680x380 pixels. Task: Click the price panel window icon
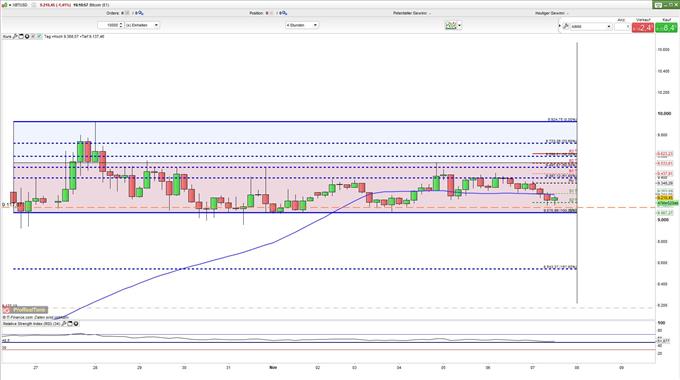point(21,36)
